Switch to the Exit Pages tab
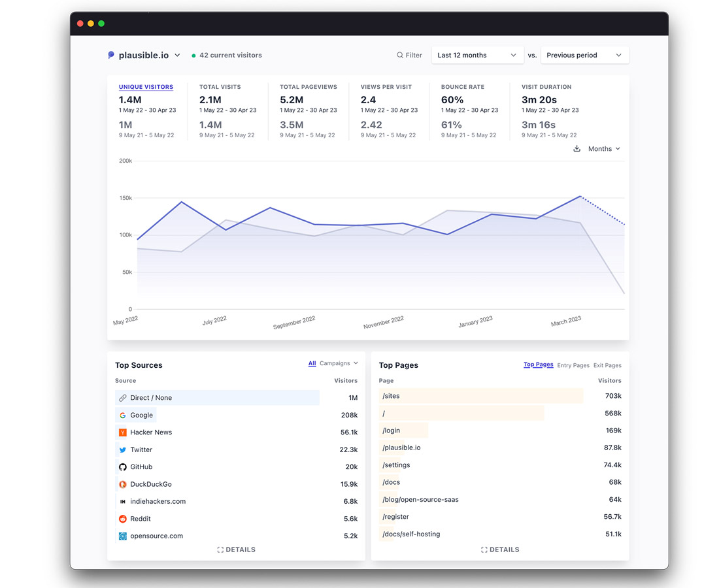Viewport: 719px width, 588px height. point(607,365)
